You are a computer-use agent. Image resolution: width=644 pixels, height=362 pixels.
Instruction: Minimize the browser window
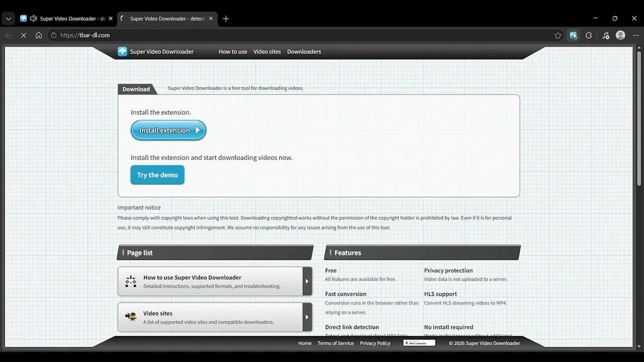point(595,18)
